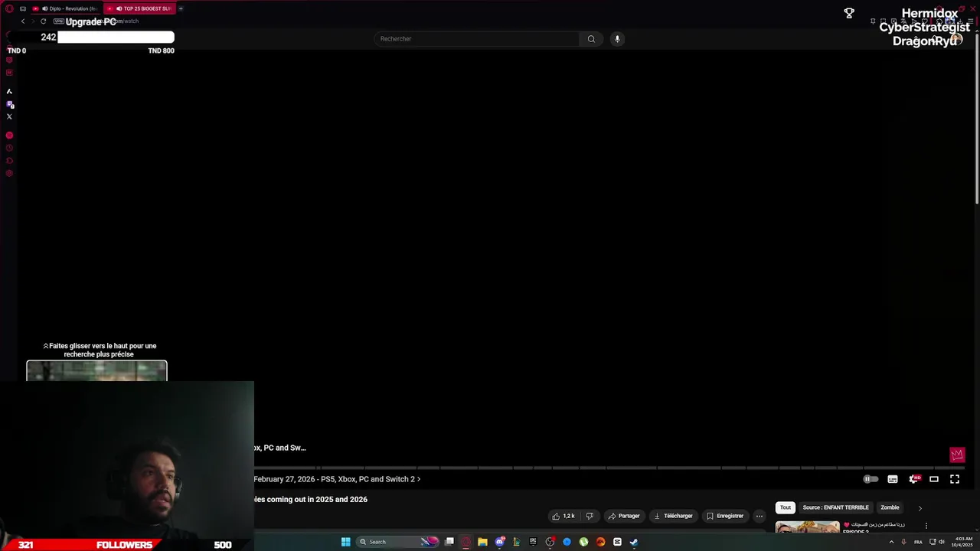The image size is (980, 551).
Task: Show next filter chips with right chevron
Action: coord(920,508)
